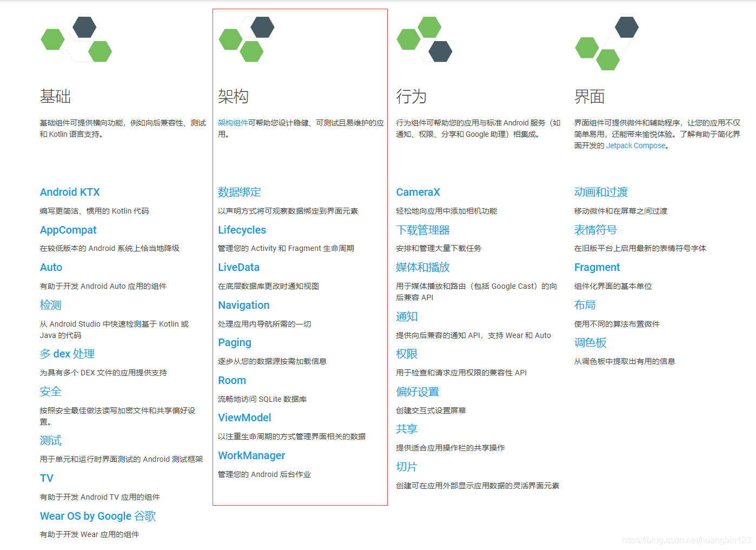Open the 测试 link
Viewport: 756px width, 550px height.
[x=51, y=440]
